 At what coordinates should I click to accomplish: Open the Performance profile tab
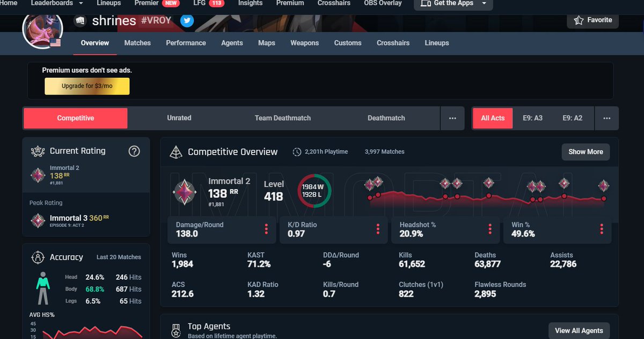tap(186, 43)
